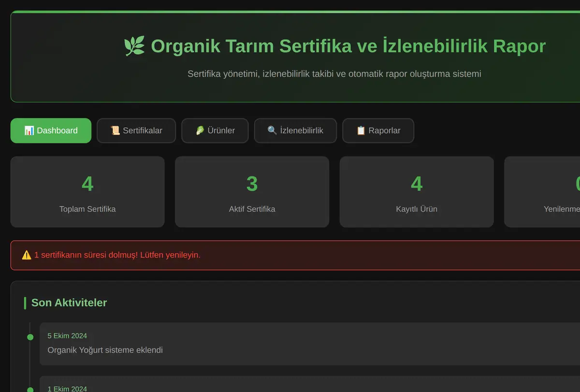The width and height of the screenshot is (580, 392).
Task: Open the Ürünler tab
Action: pyautogui.click(x=215, y=131)
